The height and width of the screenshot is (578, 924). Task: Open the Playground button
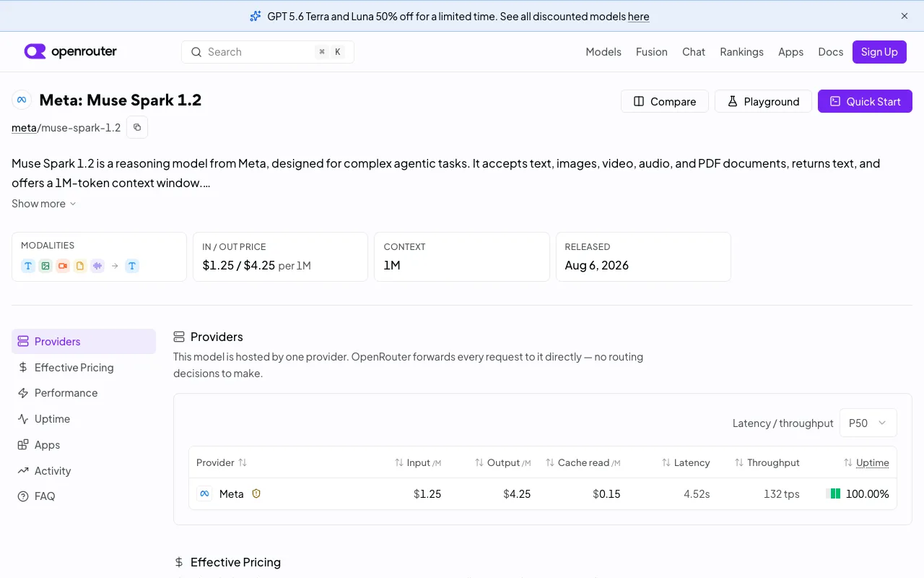pos(763,101)
